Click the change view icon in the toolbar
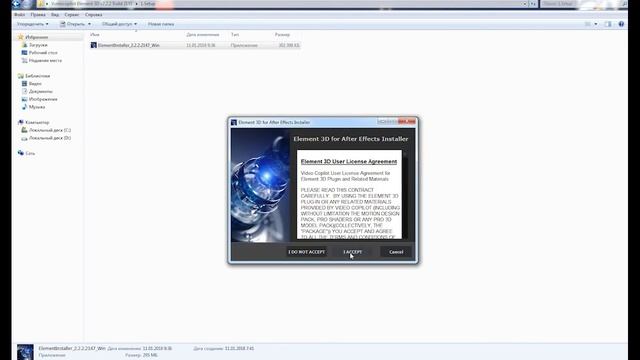Image resolution: width=640 pixels, height=360 pixels. (588, 24)
